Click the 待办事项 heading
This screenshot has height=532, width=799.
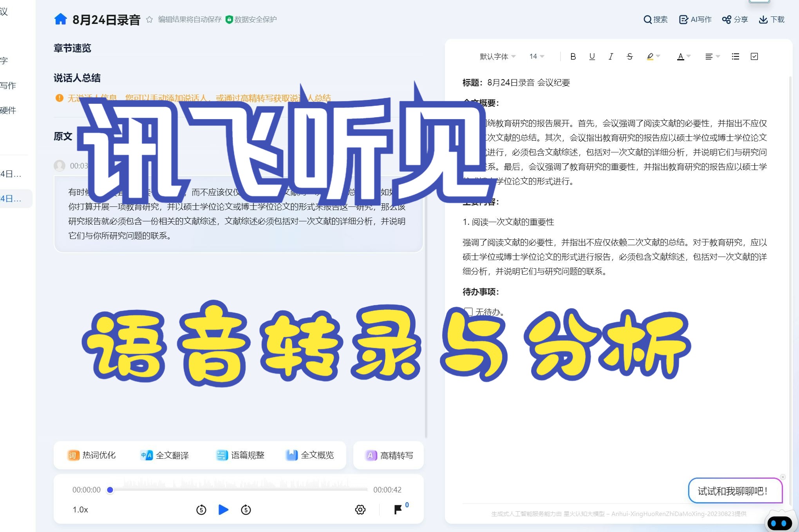coord(481,292)
